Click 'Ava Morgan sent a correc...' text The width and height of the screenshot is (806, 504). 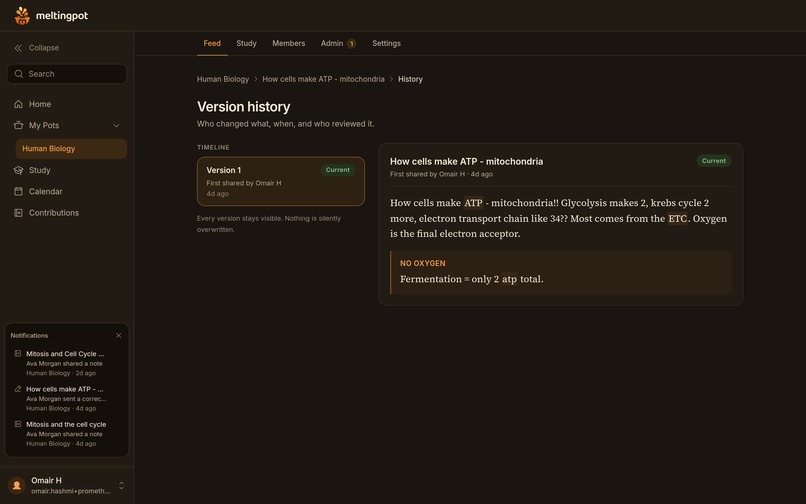pyautogui.click(x=66, y=399)
